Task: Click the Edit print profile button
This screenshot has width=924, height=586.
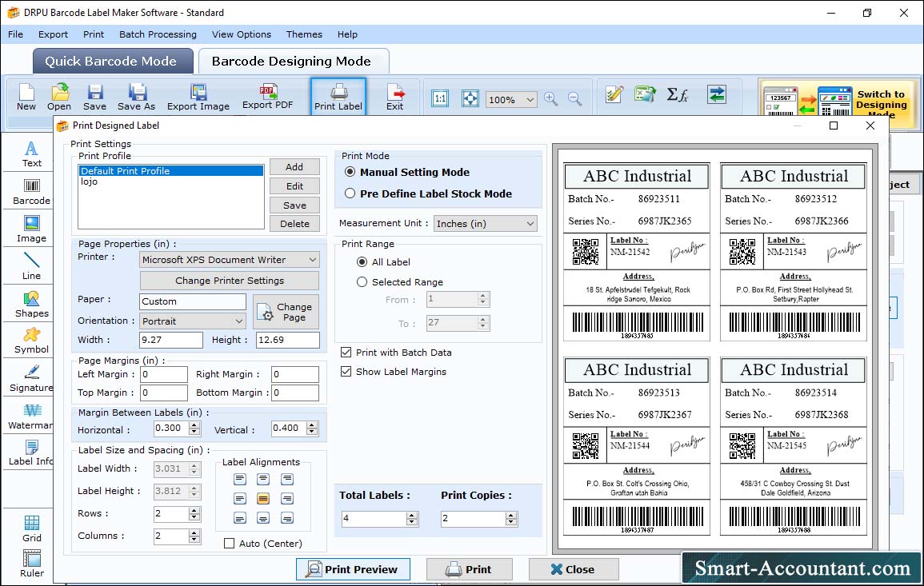Action: click(x=294, y=186)
